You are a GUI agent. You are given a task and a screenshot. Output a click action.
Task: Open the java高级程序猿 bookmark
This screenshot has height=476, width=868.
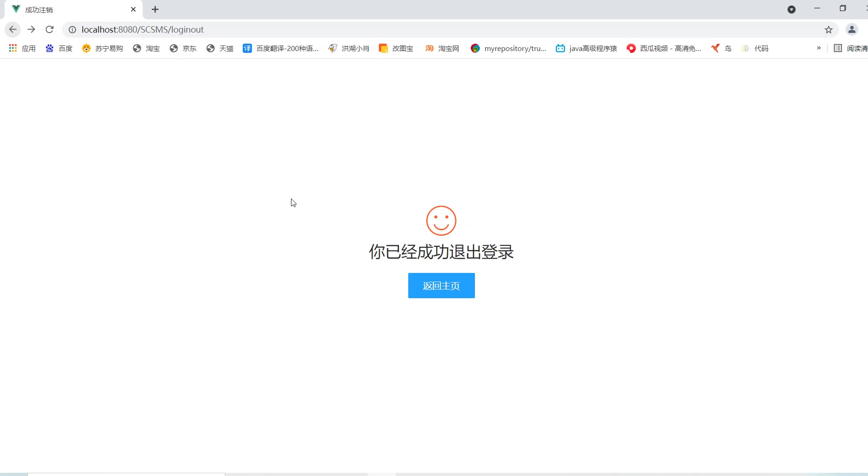pyautogui.click(x=586, y=48)
